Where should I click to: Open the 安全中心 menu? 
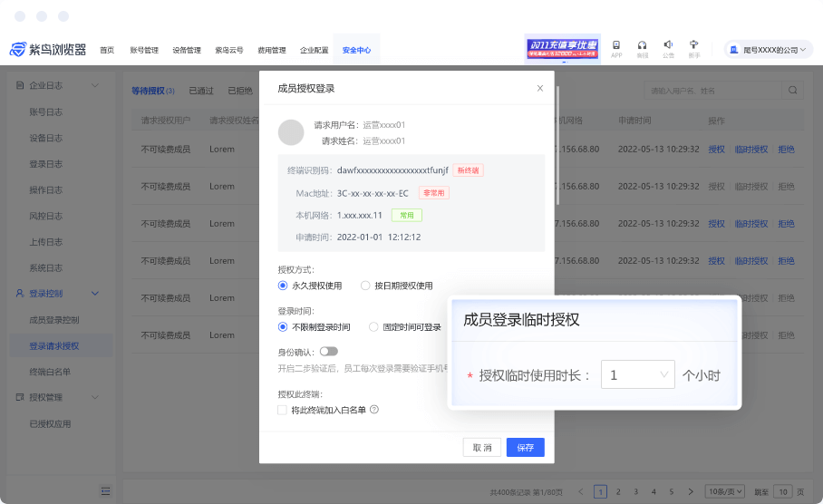click(357, 51)
